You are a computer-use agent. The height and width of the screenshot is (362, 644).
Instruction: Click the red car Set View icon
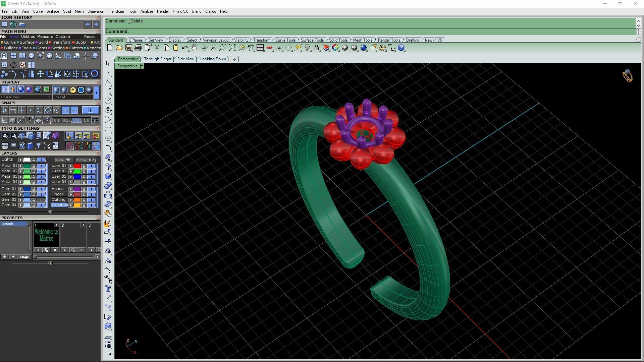pos(269,48)
